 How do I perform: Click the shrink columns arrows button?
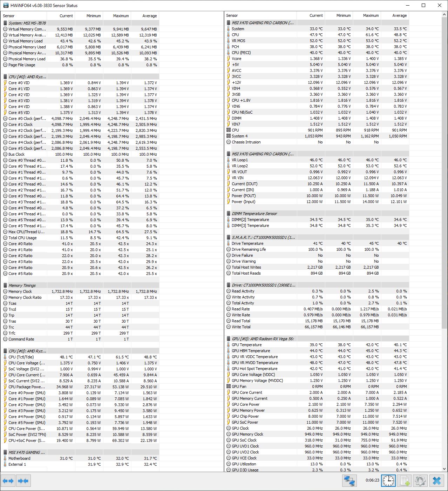[x=23, y=481]
